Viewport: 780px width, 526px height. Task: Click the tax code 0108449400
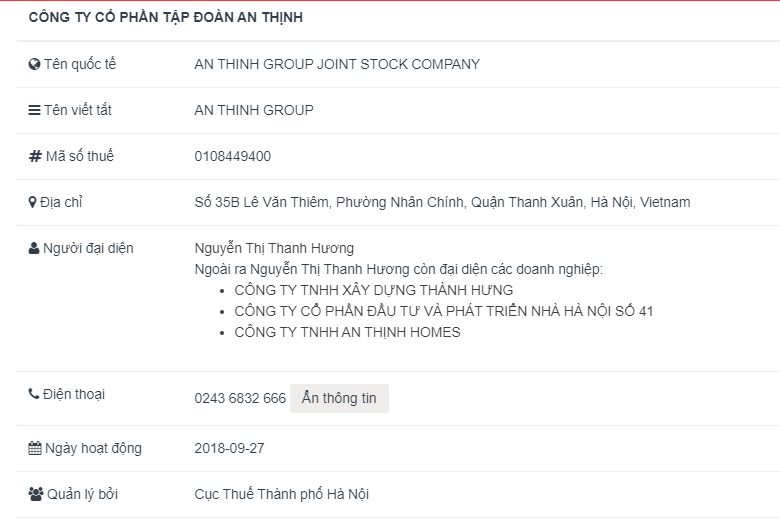233,156
